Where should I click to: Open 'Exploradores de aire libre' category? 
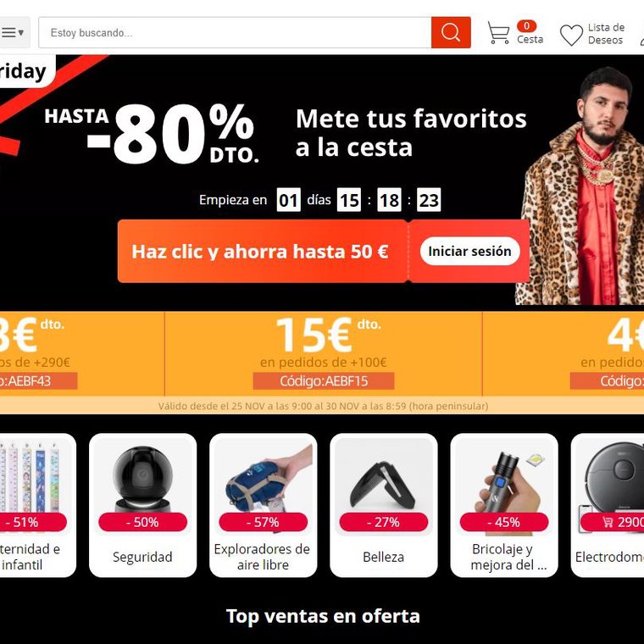(263, 505)
